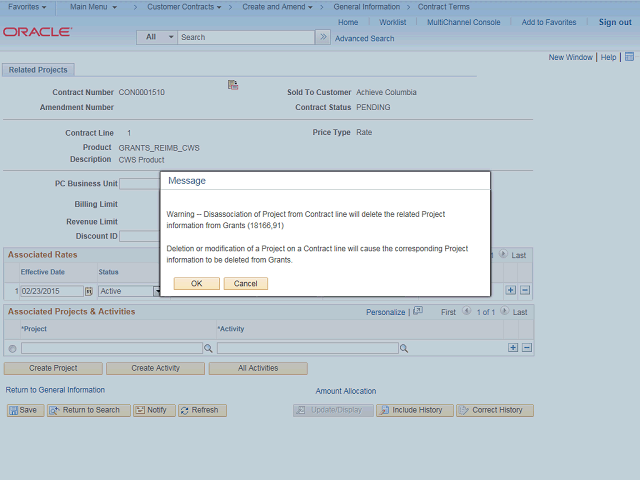Show previous row in Associated Projects grid
The height and width of the screenshot is (480, 640).
click(467, 311)
